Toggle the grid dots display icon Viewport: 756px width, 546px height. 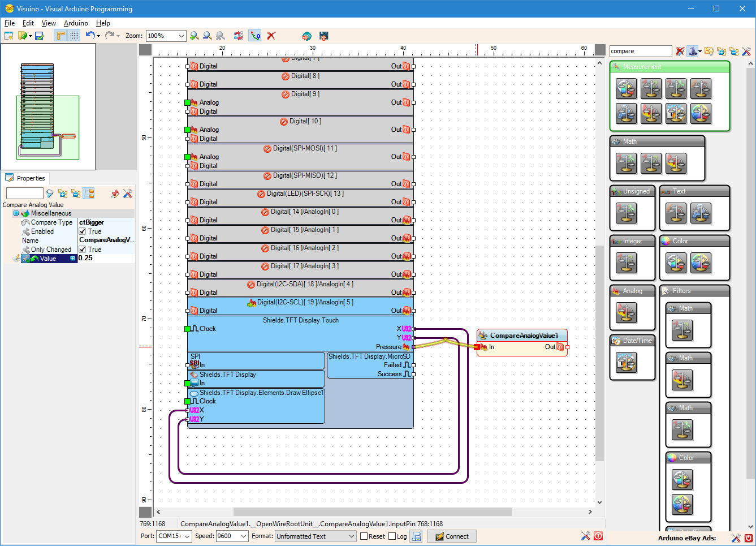pyautogui.click(x=75, y=36)
